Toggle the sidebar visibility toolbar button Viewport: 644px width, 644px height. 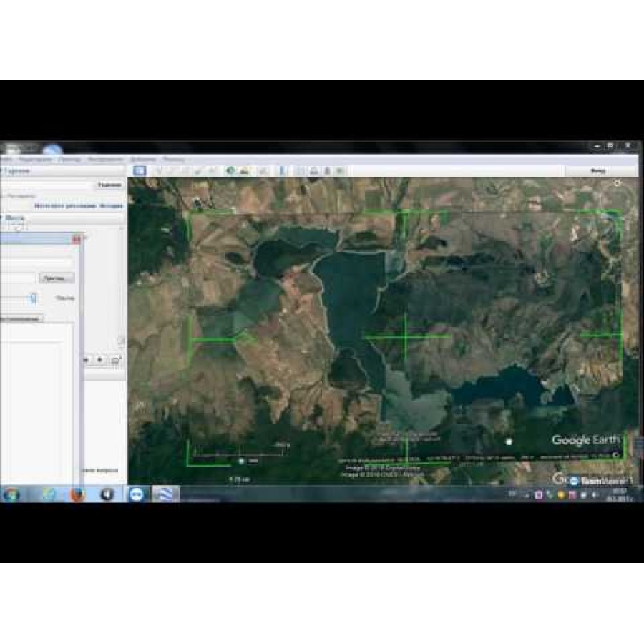(140, 170)
